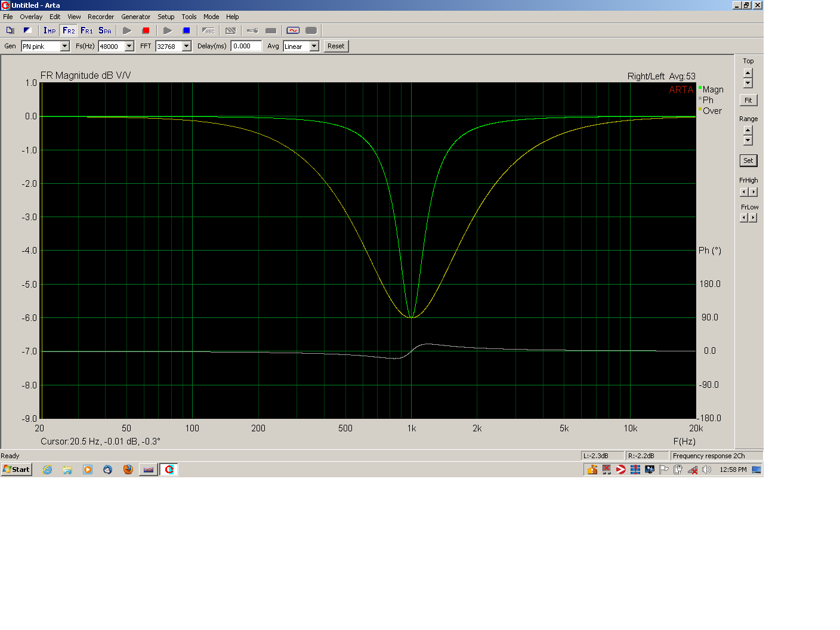Open the FFT size dropdown
Viewport: 840px width, 630px height.
tap(187, 46)
